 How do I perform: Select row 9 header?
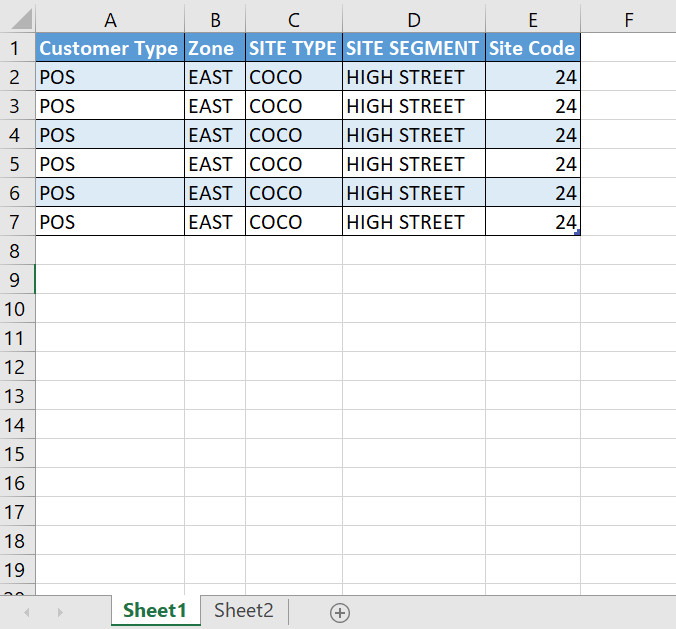(x=17, y=279)
